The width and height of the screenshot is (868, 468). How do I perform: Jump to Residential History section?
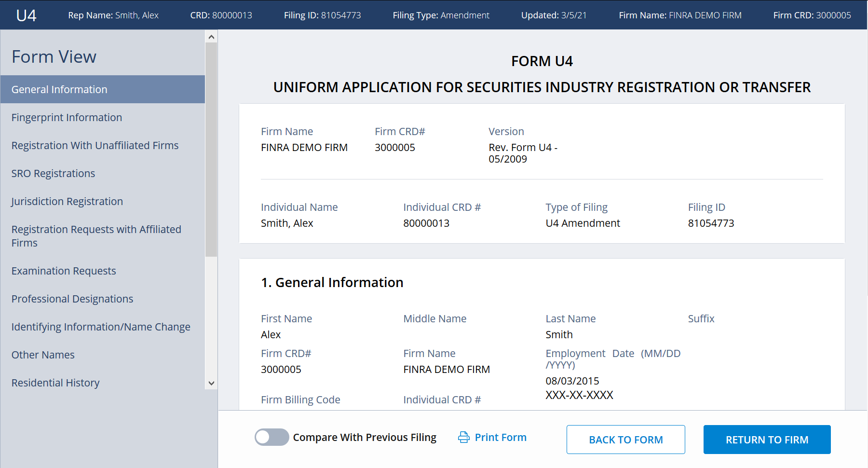(55, 383)
